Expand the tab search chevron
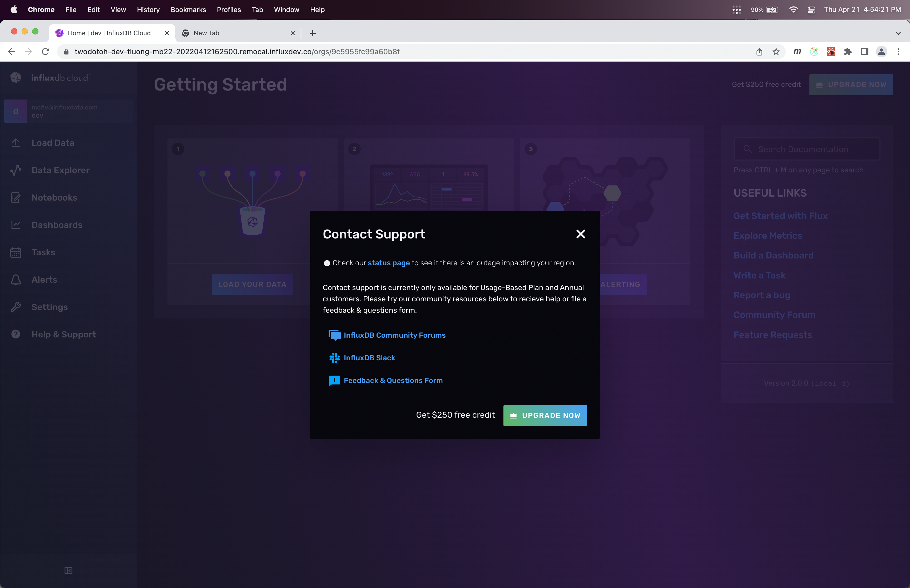Image resolution: width=910 pixels, height=588 pixels. click(898, 33)
